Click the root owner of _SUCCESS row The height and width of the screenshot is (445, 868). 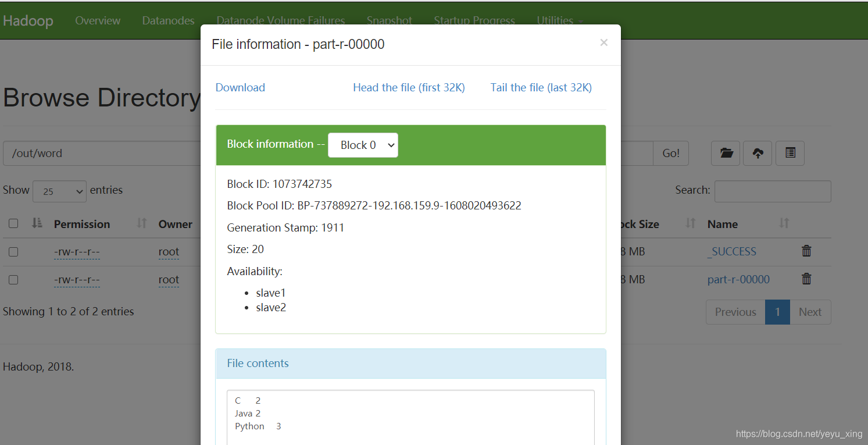tap(169, 252)
